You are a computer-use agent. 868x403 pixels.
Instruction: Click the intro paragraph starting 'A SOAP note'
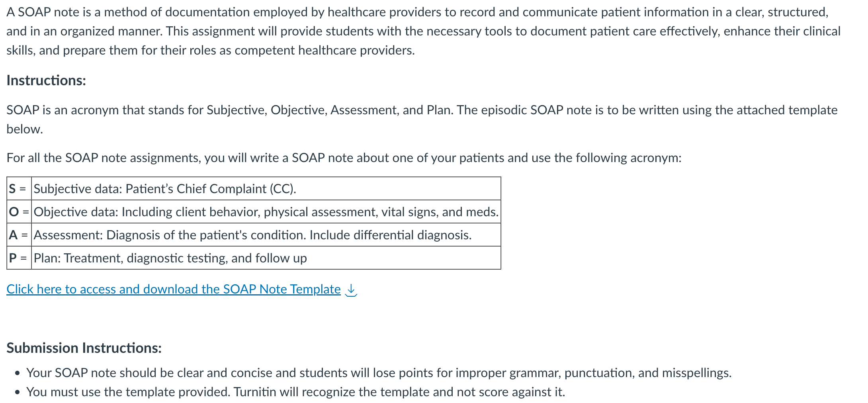[424, 31]
